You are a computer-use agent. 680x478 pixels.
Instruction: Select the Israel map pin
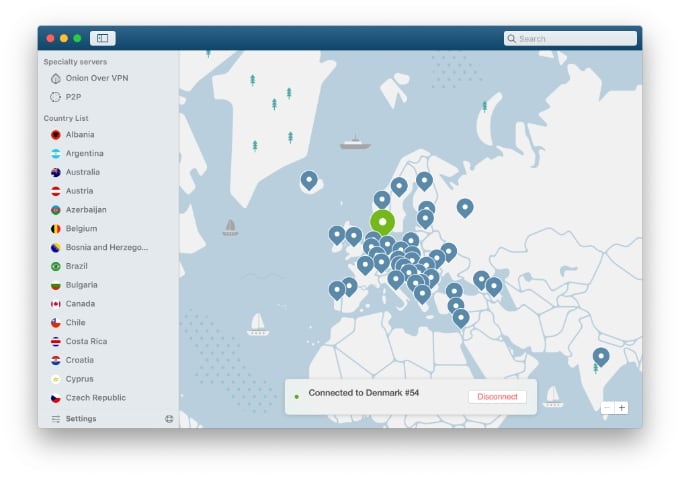(461, 318)
